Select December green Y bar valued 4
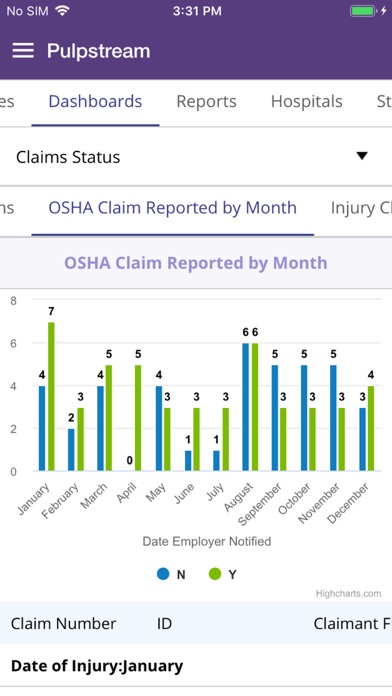Viewport: 392px width, 696px height. point(371,428)
